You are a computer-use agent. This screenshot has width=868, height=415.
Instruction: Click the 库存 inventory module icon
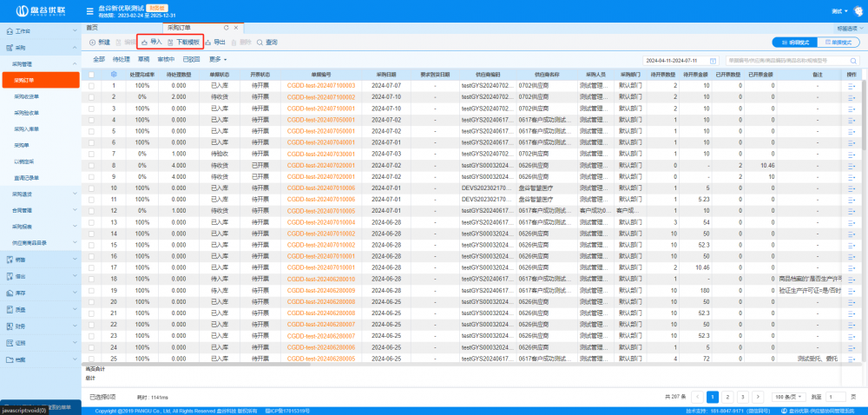click(10, 293)
